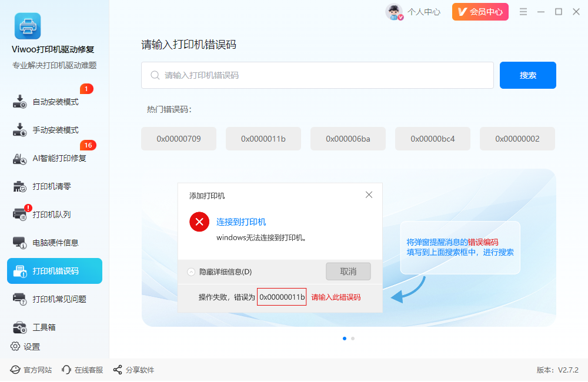This screenshot has height=382, width=588.
Task: Click the tutorial dialog illustration image
Action: click(x=349, y=248)
